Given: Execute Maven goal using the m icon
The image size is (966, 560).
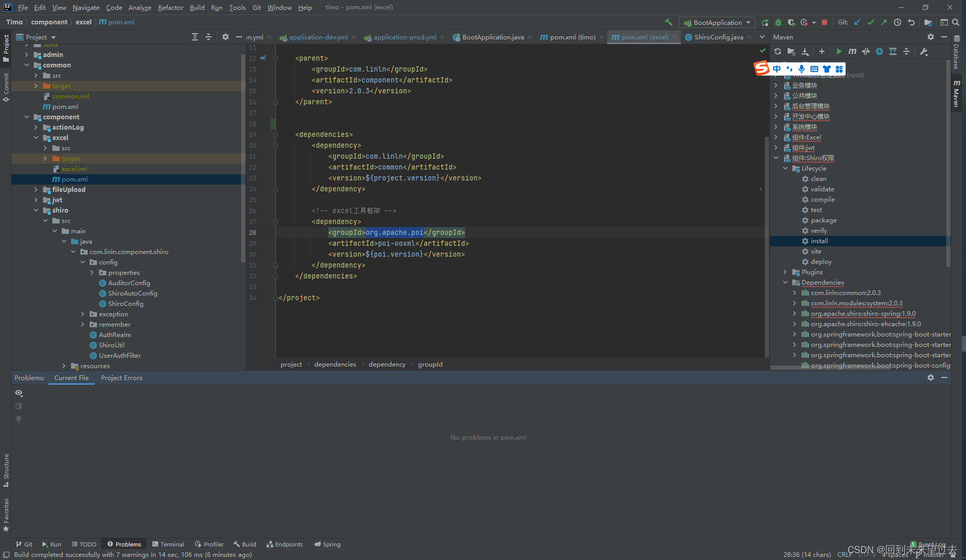Looking at the screenshot, I should tap(852, 52).
